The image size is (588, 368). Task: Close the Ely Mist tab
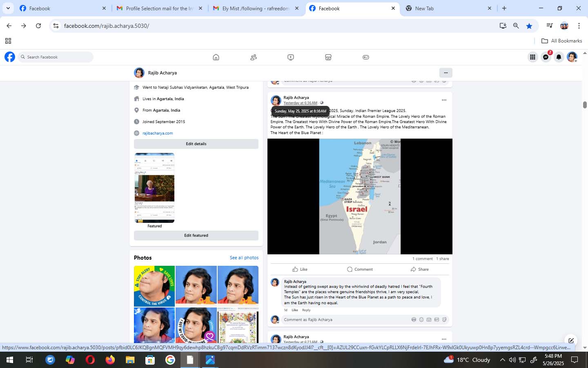297,8
